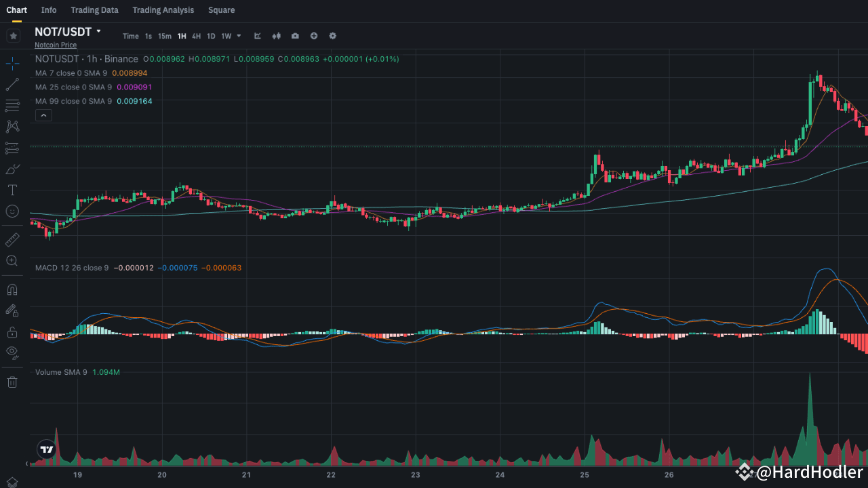Screen dimensions: 868x488
Task: Click the small left arrow near time axis
Action: tap(28, 464)
